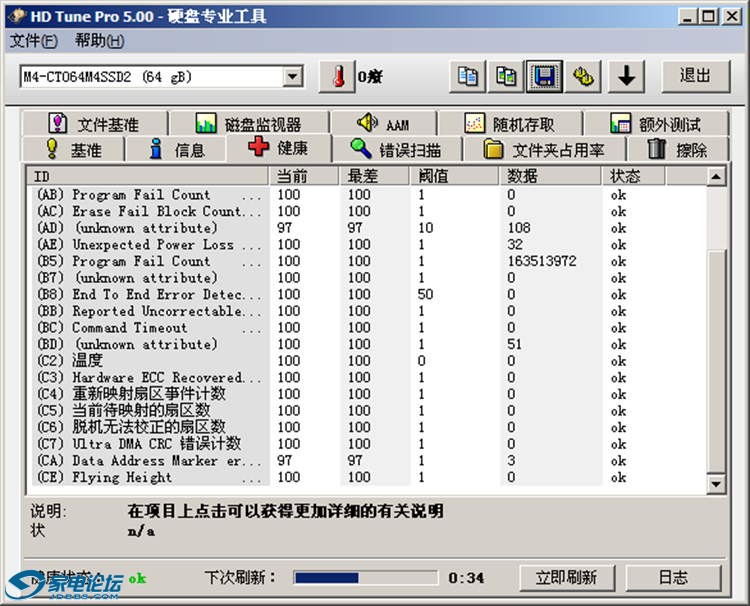The image size is (750, 606).
Task: Select the (AE) Unexpected Power Loss row
Action: (x=366, y=244)
